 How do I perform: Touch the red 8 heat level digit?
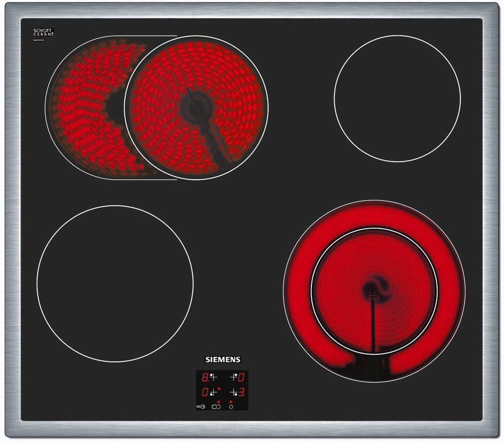(205, 377)
